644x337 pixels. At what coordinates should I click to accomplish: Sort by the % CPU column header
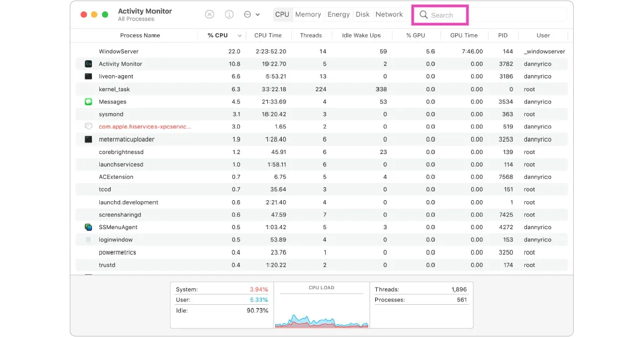coord(217,35)
